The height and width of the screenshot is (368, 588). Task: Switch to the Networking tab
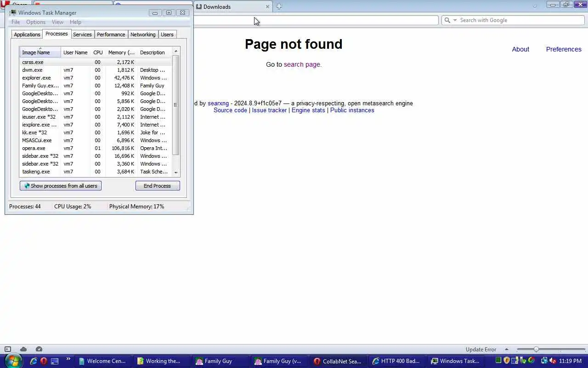click(143, 34)
